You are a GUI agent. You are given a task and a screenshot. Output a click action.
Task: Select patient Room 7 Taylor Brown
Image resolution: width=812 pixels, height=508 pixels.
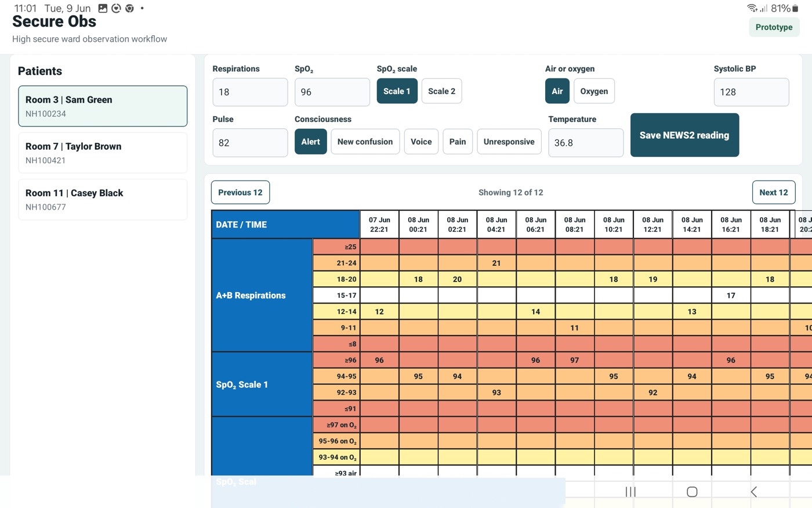pos(103,153)
